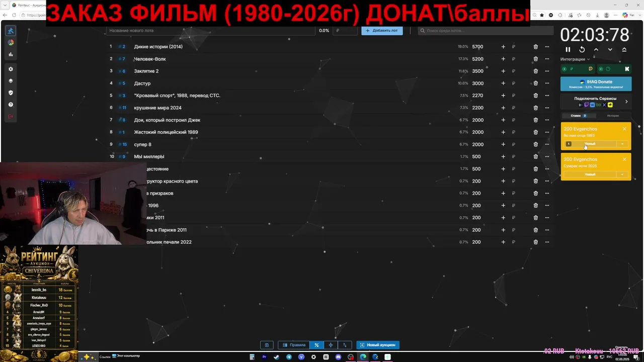Open the wheel pie-chart page in sidebar
This screenshot has width=644, height=362.
[11, 43]
